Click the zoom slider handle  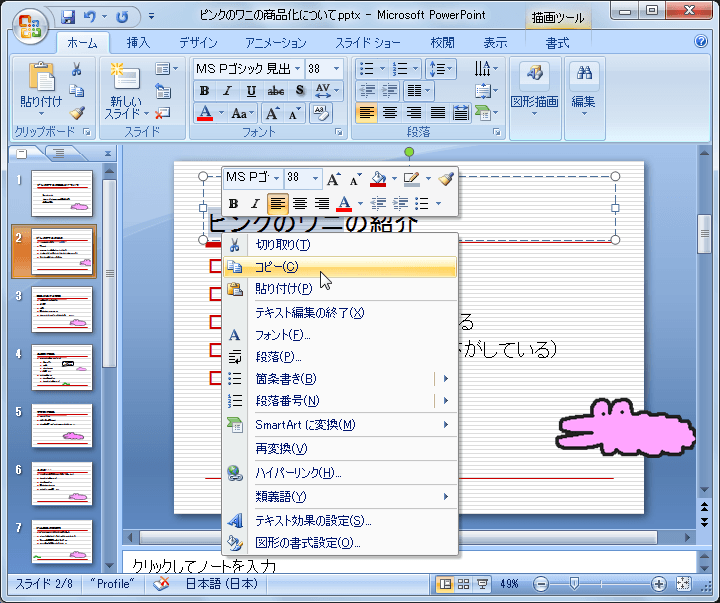[574, 584]
